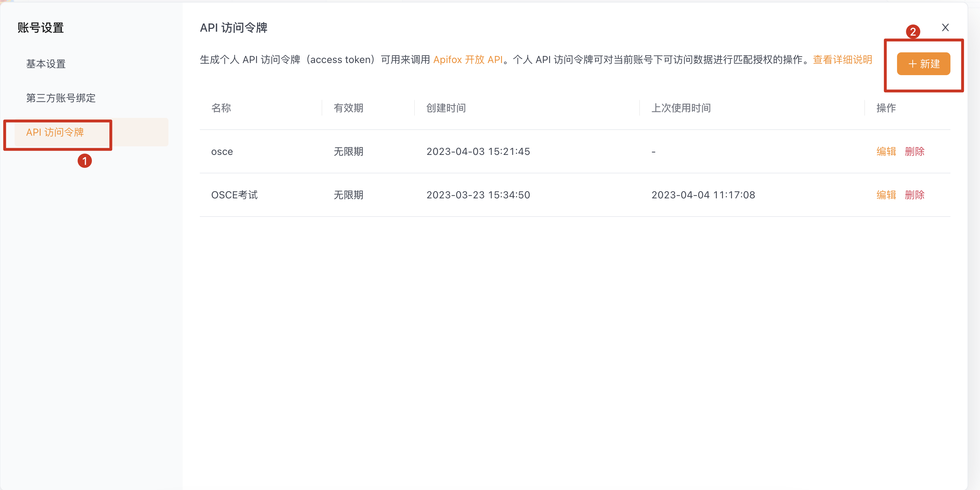Image resolution: width=980 pixels, height=490 pixels.
Task: Click creation time 2023-04-03 15:21:45
Action: pos(478,151)
